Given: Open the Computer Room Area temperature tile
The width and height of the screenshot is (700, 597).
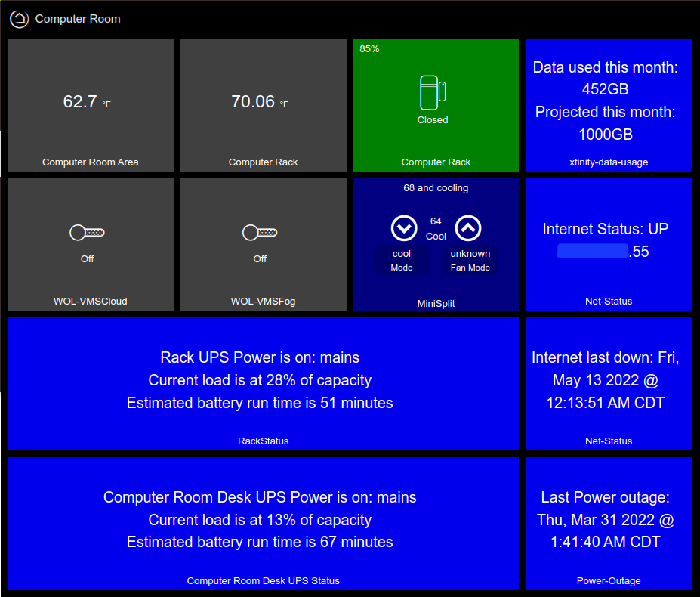Looking at the screenshot, I should pyautogui.click(x=91, y=104).
